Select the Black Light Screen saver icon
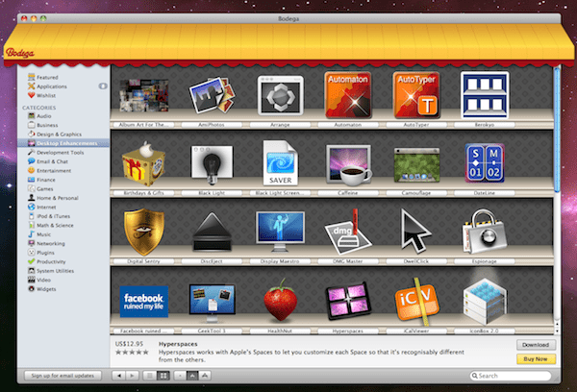The width and height of the screenshot is (577, 392). (x=281, y=162)
